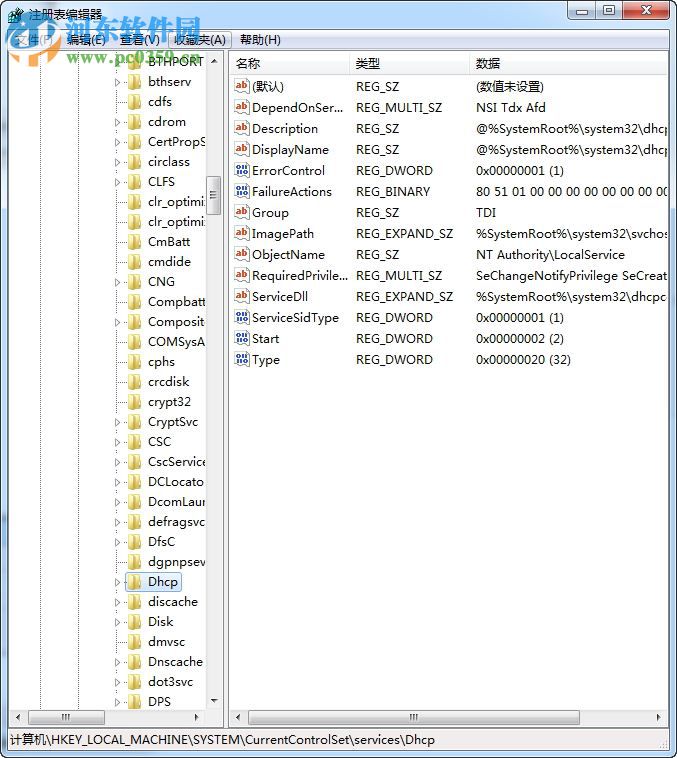Sort by the 类型 column header
The width and height of the screenshot is (677, 758).
click(x=409, y=63)
